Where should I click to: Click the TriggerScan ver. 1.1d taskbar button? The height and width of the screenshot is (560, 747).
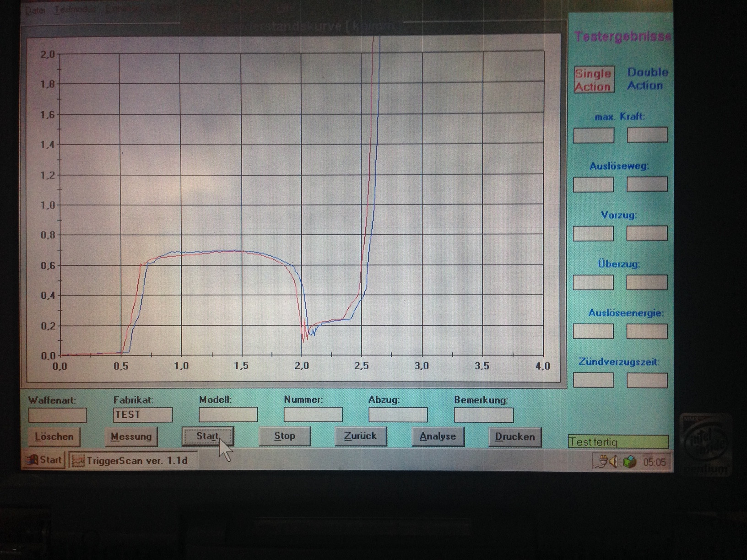click(x=133, y=460)
